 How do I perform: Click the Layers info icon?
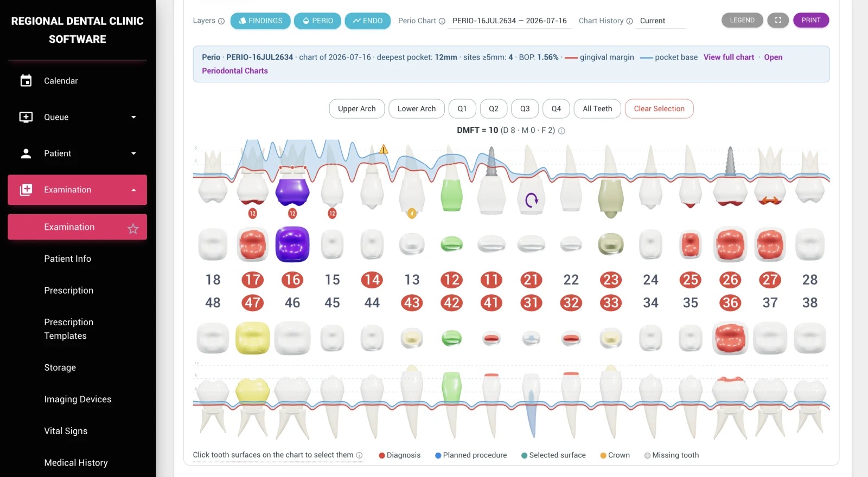[x=221, y=21]
